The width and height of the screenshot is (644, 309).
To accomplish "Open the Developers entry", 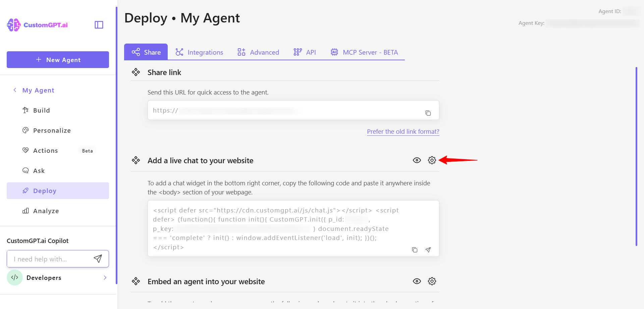I will (58, 277).
